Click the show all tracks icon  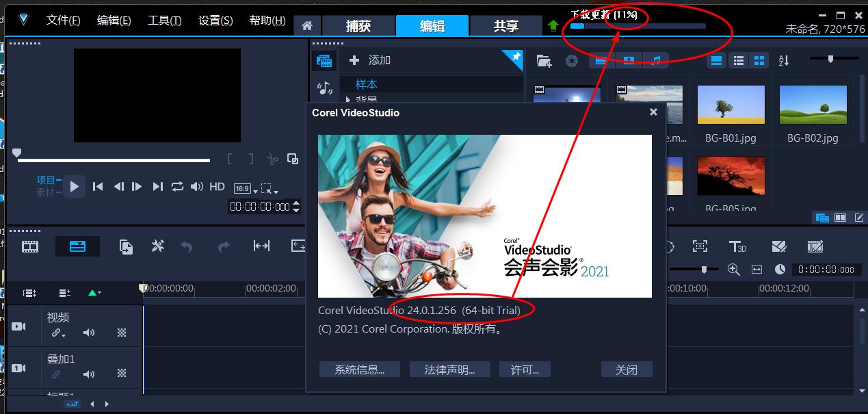click(x=29, y=293)
